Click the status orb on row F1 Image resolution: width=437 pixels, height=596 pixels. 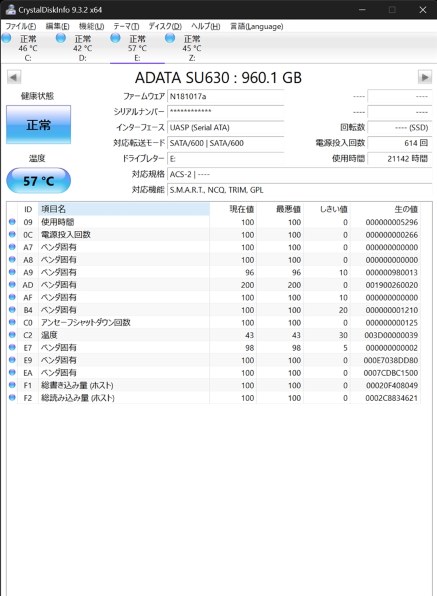tap(12, 385)
